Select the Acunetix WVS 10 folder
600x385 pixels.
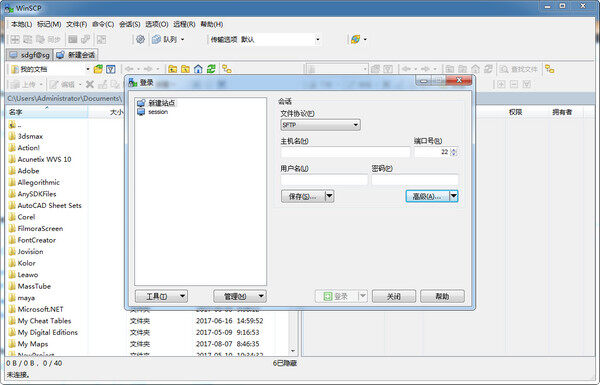click(x=40, y=159)
